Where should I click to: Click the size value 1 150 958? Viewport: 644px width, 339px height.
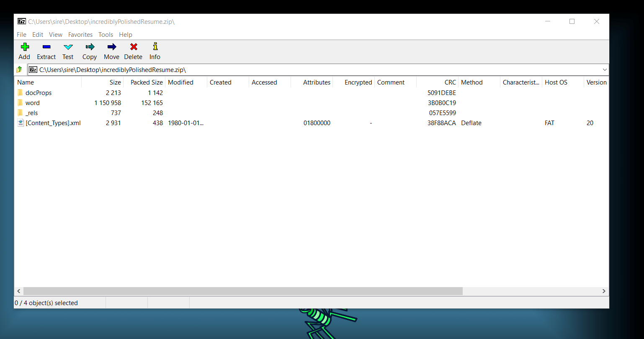(108, 103)
